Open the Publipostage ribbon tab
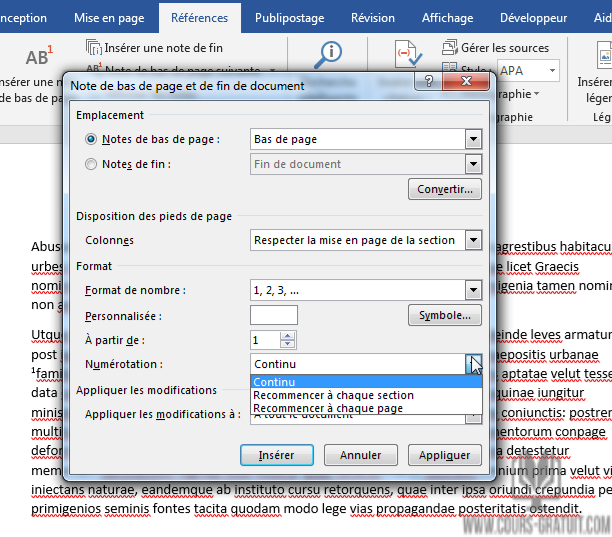This screenshot has width=612, height=537. tap(289, 18)
